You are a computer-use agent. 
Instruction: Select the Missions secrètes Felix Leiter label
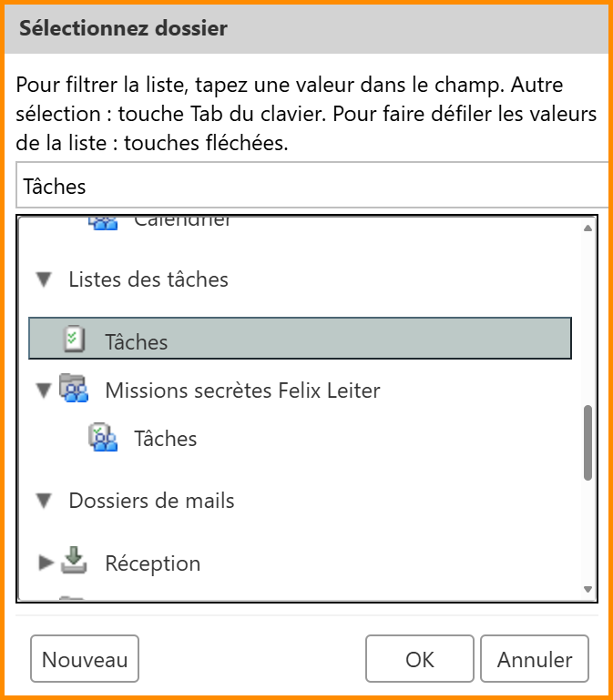[242, 391]
